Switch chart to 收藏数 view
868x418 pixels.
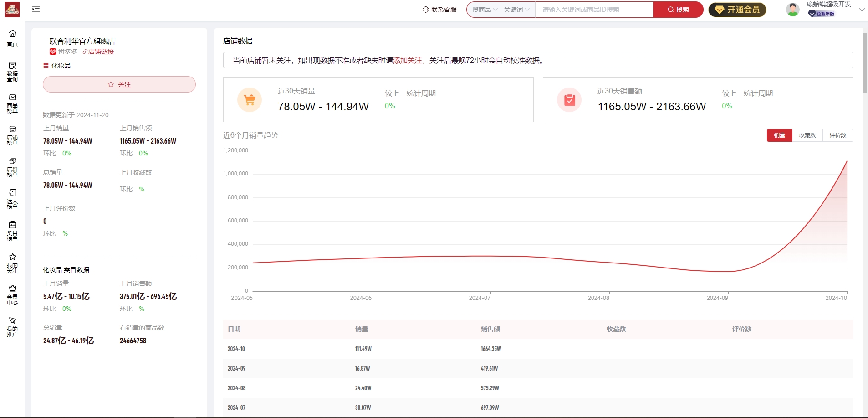[808, 135]
